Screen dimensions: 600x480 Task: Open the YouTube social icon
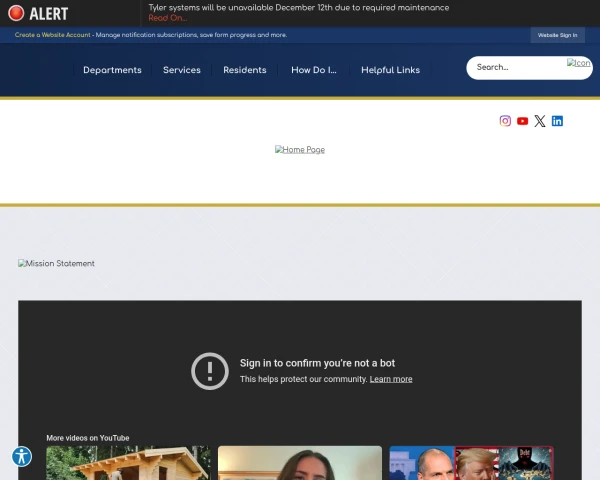point(522,121)
